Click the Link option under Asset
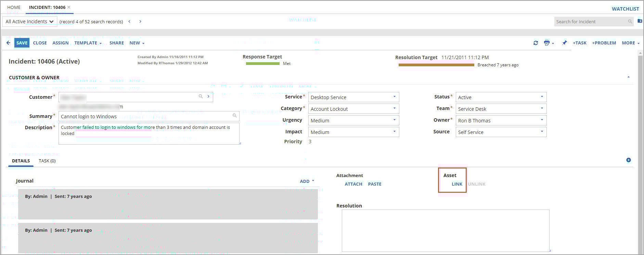 (457, 184)
